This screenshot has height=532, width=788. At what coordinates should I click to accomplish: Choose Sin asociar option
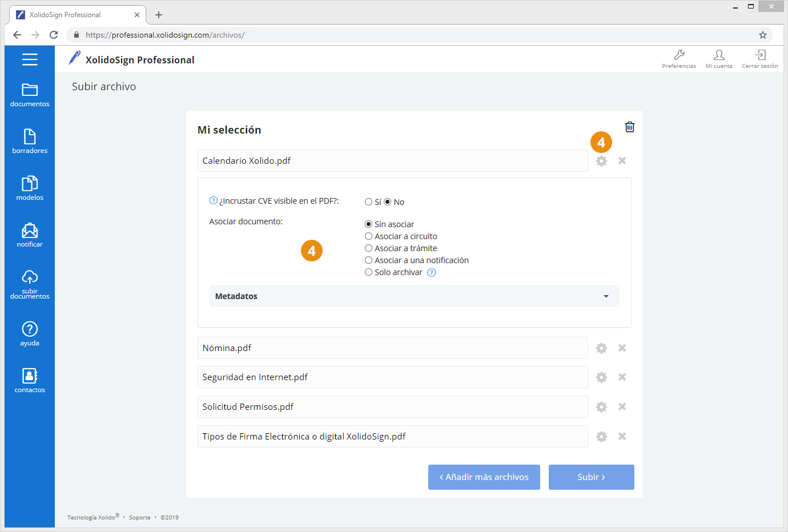click(x=368, y=224)
